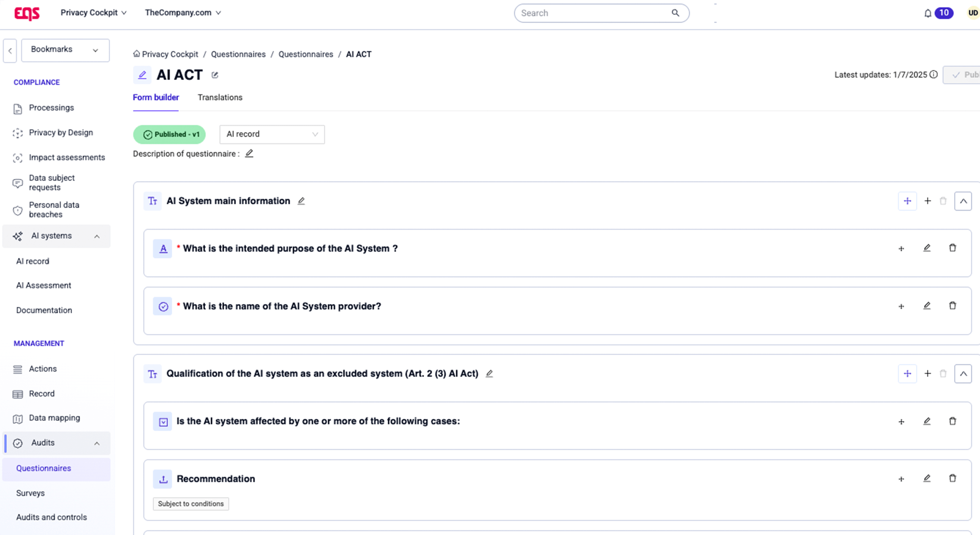
Task: Click the edit pencil next to AI ACT title
Action: [215, 75]
